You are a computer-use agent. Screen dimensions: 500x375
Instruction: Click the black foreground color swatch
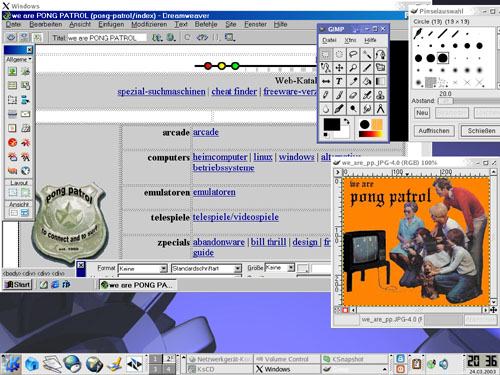pos(331,124)
